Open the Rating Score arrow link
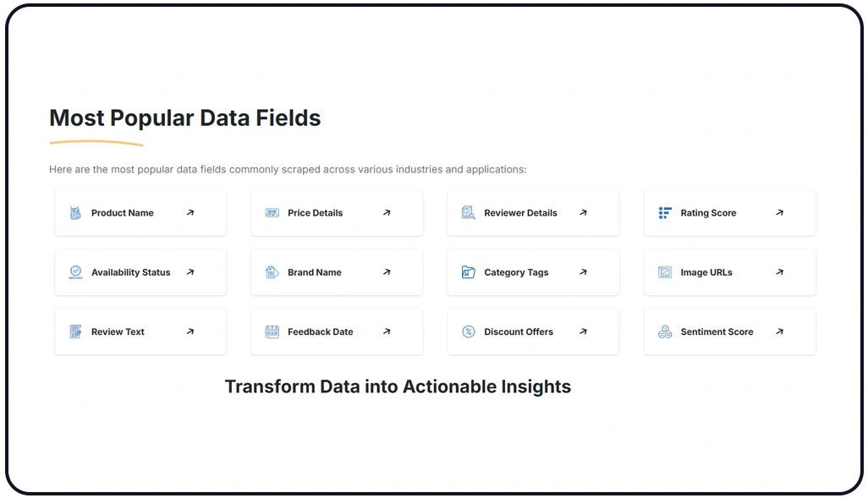The height and width of the screenshot is (498, 868). pos(779,212)
